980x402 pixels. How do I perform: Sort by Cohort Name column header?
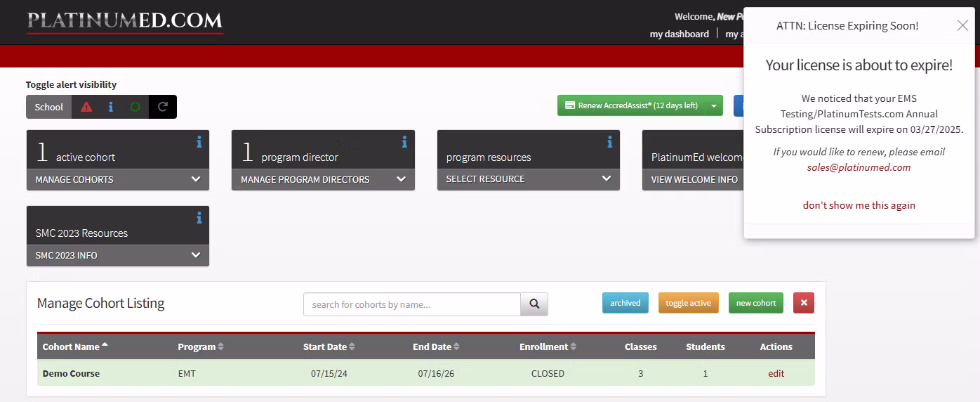75,346
